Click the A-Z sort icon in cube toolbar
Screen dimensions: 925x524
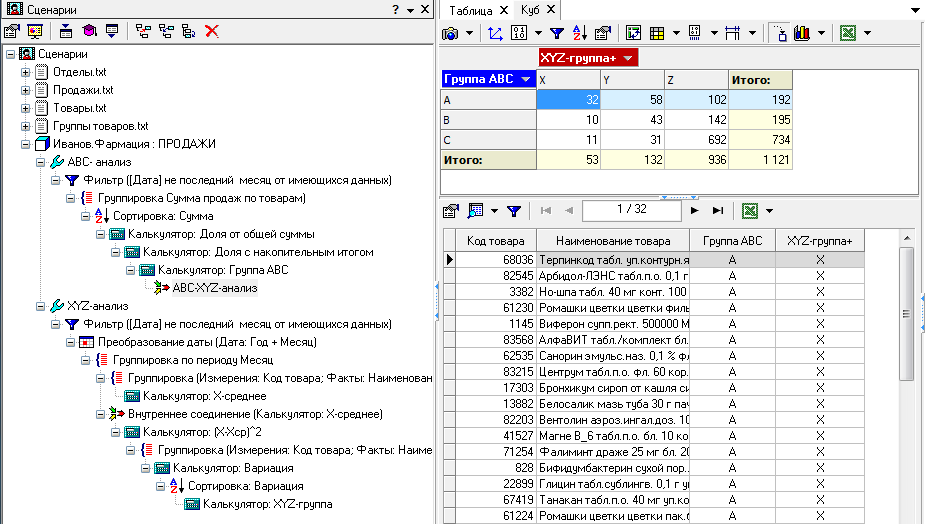(579, 33)
